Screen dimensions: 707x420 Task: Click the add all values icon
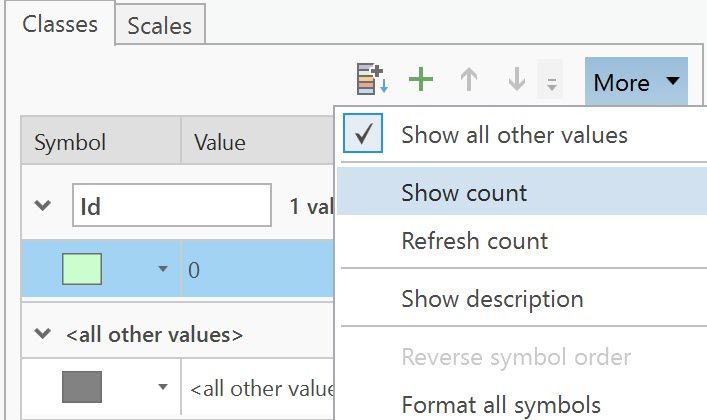tap(373, 81)
